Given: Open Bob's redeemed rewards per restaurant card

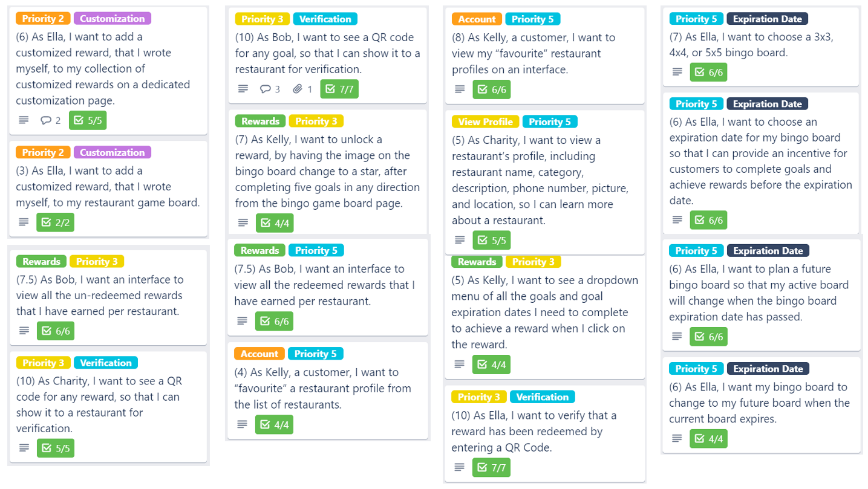Looking at the screenshot, I should (x=327, y=287).
